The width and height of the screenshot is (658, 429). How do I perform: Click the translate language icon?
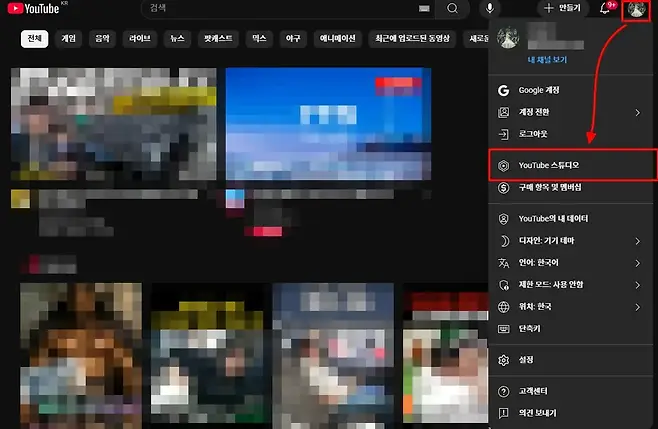pyautogui.click(x=504, y=263)
